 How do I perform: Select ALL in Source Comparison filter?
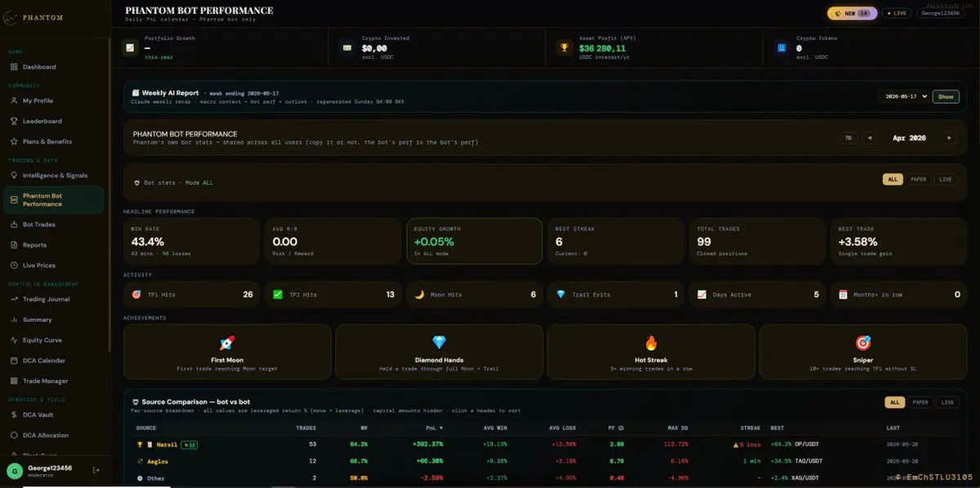coord(895,402)
